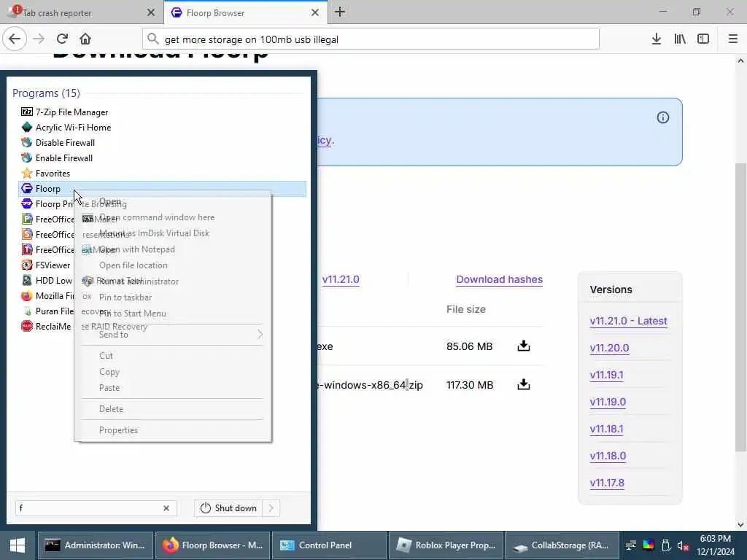Click the browser address bar

pyautogui.click(x=371, y=39)
